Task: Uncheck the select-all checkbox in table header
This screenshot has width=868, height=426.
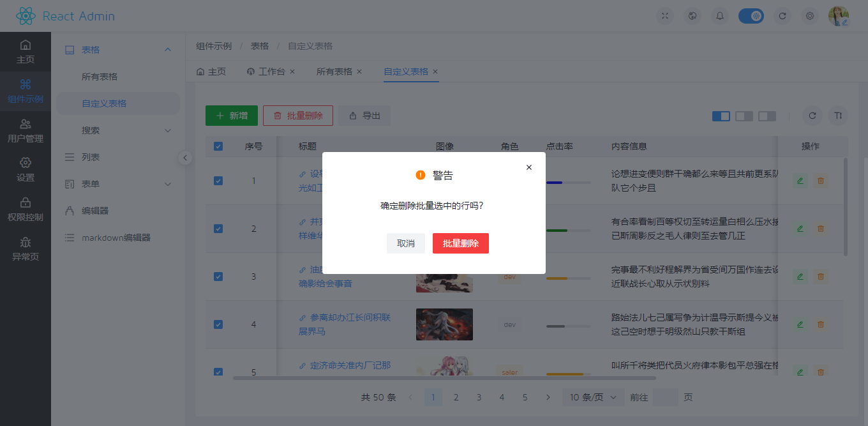Action: (x=218, y=146)
